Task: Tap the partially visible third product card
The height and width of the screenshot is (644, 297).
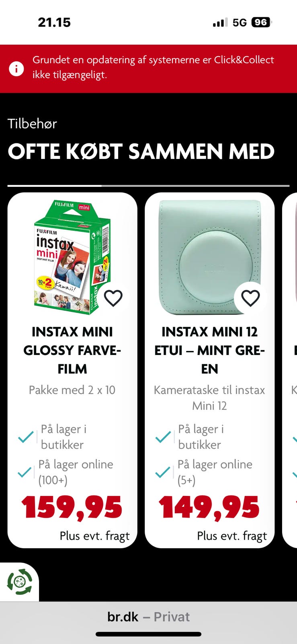Action: pos(290,370)
